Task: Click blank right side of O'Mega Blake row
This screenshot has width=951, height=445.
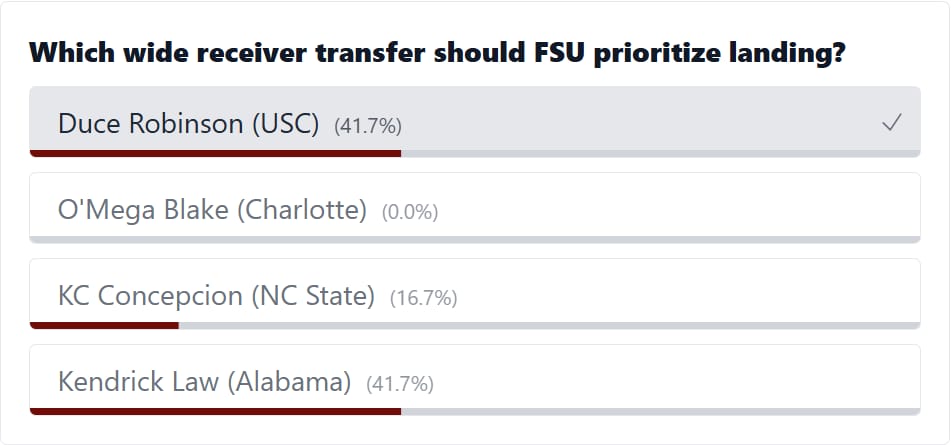Action: pos(700,208)
